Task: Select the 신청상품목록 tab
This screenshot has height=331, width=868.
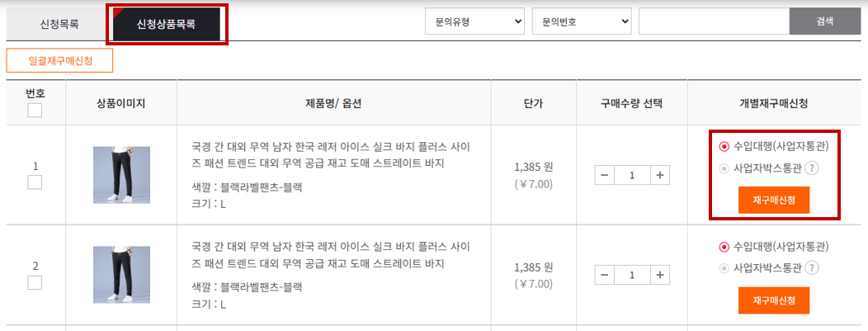Action: click(166, 25)
